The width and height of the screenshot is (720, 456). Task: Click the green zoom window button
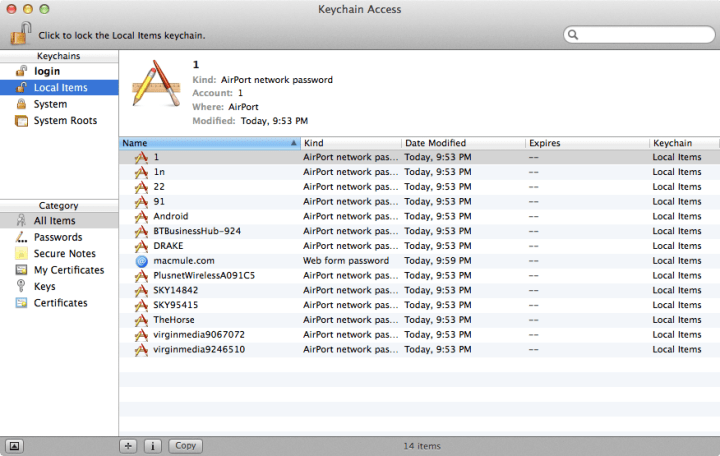click(x=44, y=9)
